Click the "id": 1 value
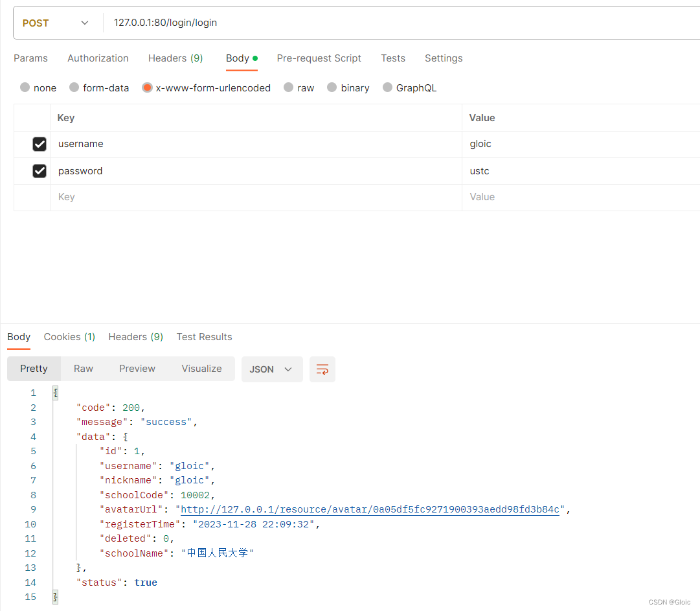The height and width of the screenshot is (611, 700). 137,452
